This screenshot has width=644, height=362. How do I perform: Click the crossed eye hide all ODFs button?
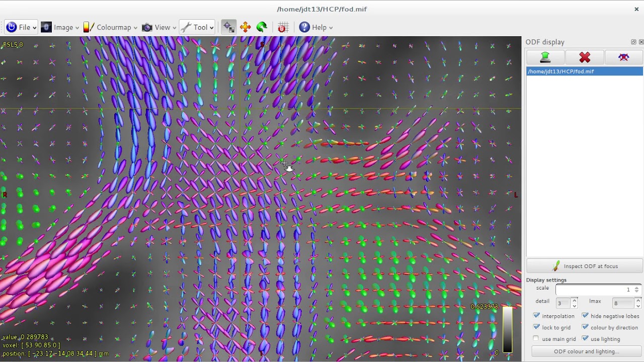tap(624, 57)
